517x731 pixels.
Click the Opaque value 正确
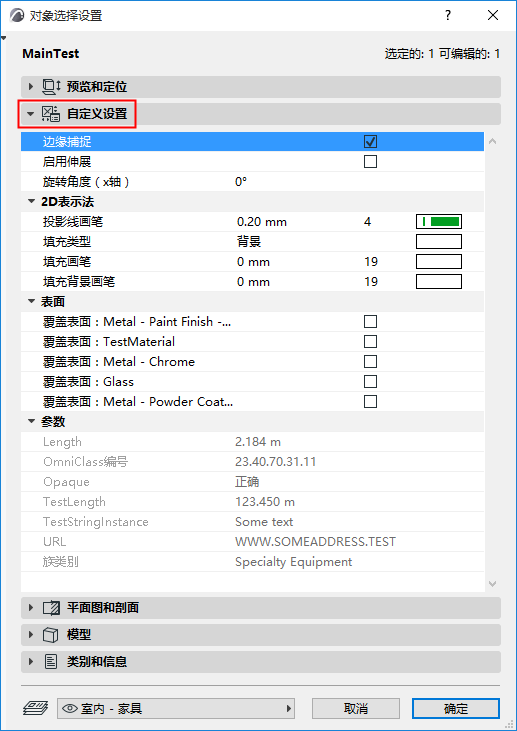pyautogui.click(x=247, y=482)
